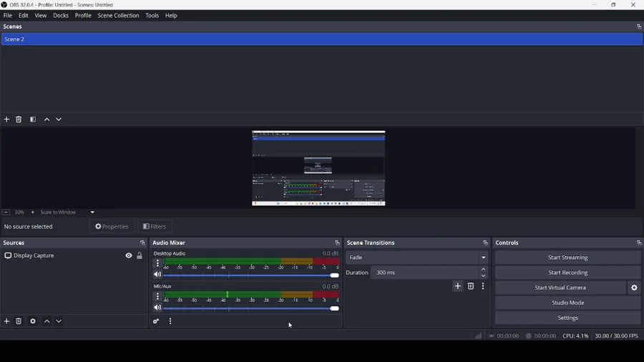
Task: Open the Profile menu
Action: (x=83, y=16)
